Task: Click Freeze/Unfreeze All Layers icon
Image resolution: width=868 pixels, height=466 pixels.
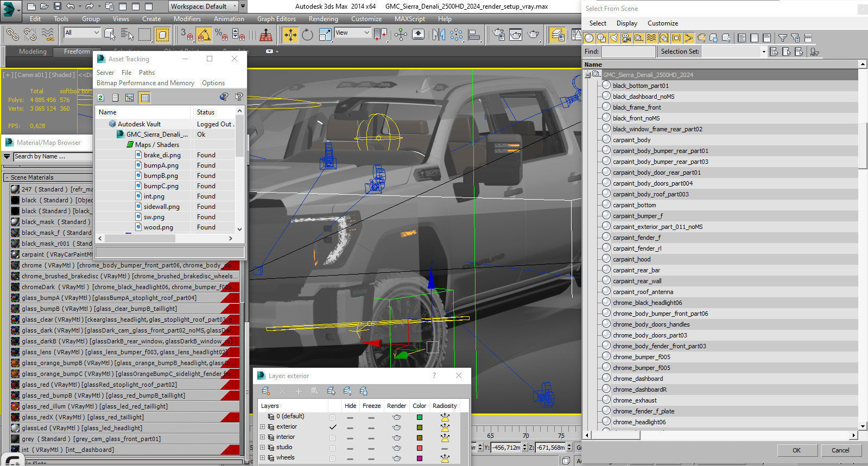Action: [364, 391]
